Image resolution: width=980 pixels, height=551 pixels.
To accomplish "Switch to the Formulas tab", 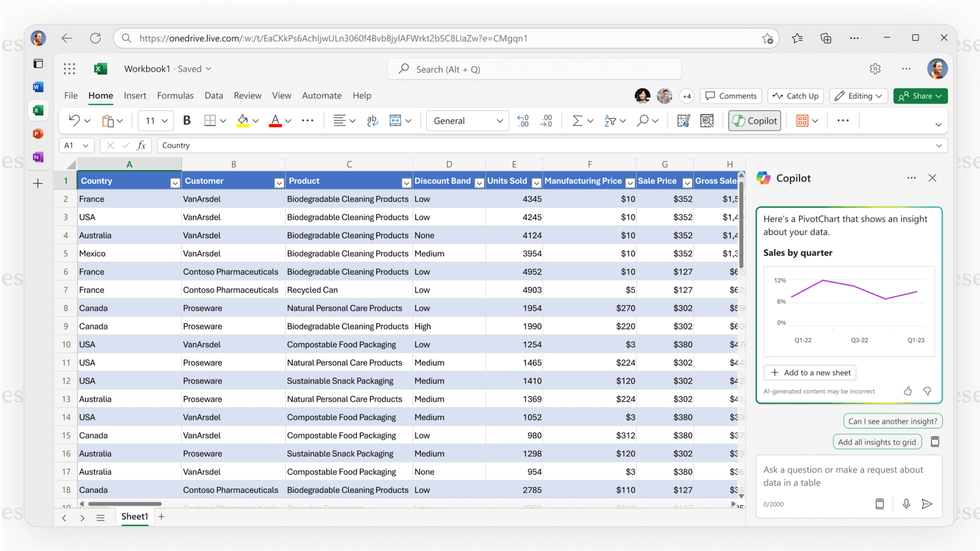I will click(175, 95).
